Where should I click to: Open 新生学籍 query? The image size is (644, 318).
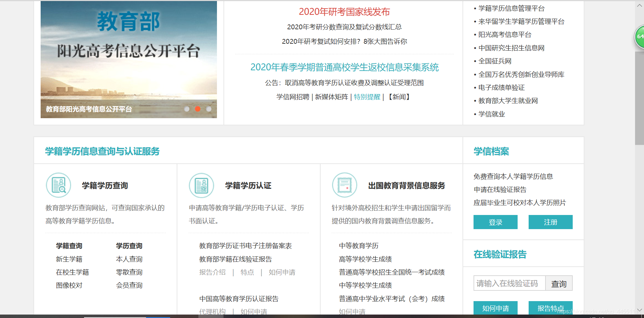69,259
